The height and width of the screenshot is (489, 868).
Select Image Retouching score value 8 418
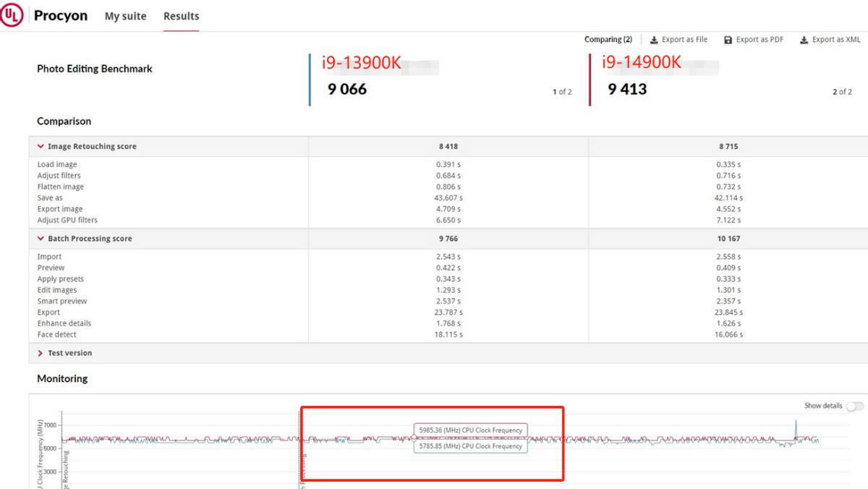pos(448,146)
